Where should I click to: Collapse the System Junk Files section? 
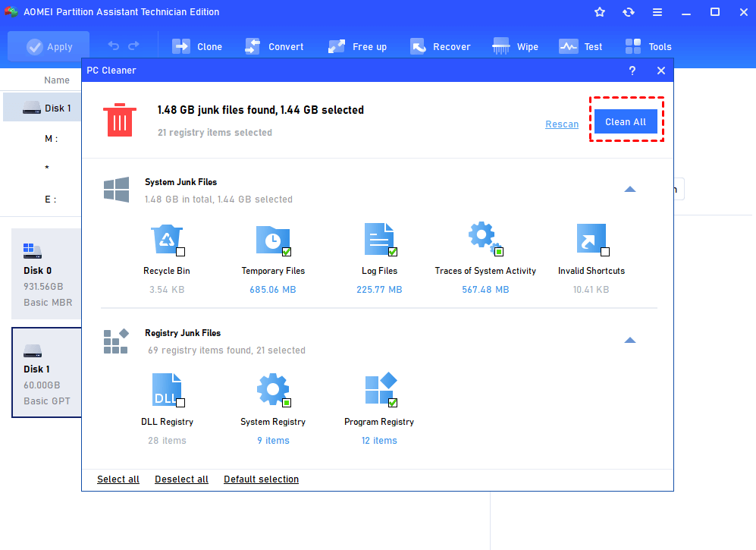(629, 189)
